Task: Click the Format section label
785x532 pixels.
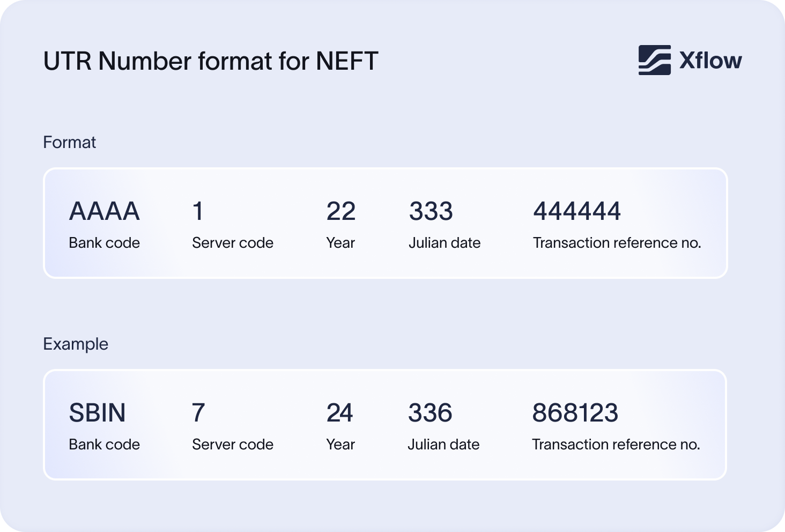Action: pos(70,143)
